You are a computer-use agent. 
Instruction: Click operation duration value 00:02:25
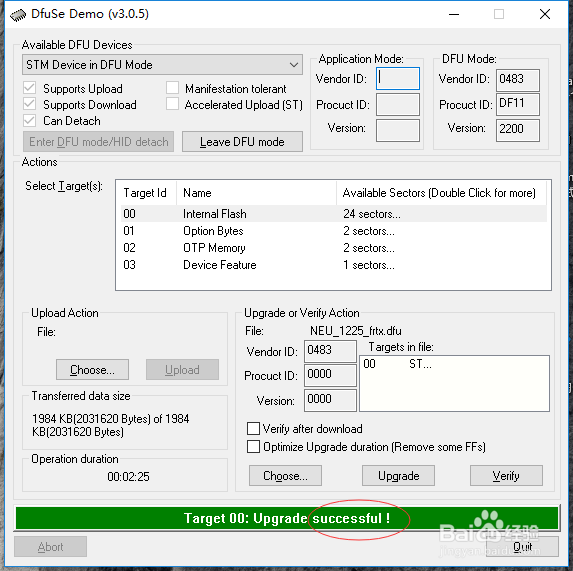tap(128, 476)
